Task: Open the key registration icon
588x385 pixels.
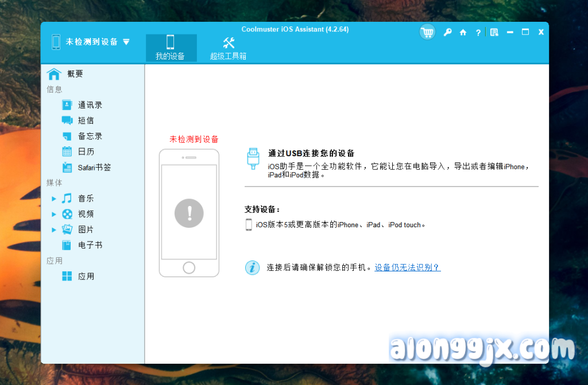Action: pos(447,33)
